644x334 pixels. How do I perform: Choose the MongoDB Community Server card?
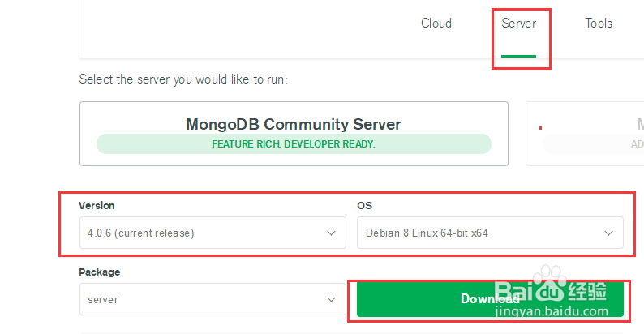tap(294, 134)
